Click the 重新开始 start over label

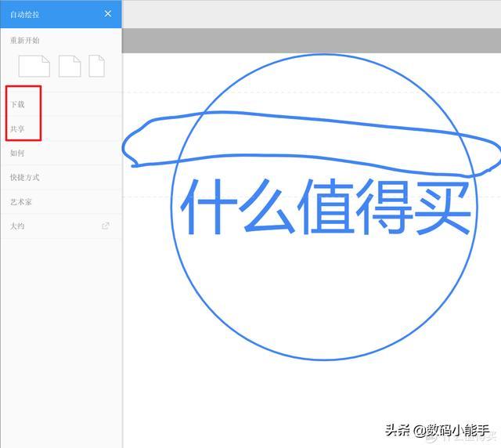click(x=25, y=40)
